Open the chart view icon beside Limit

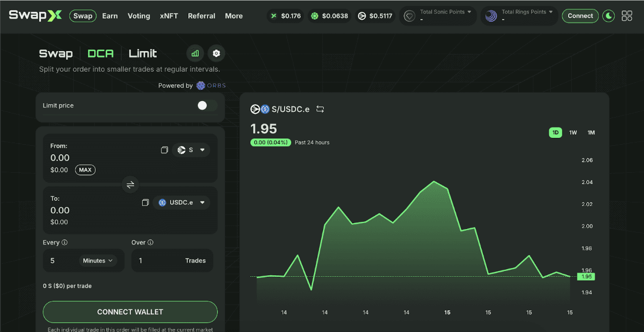pos(195,53)
